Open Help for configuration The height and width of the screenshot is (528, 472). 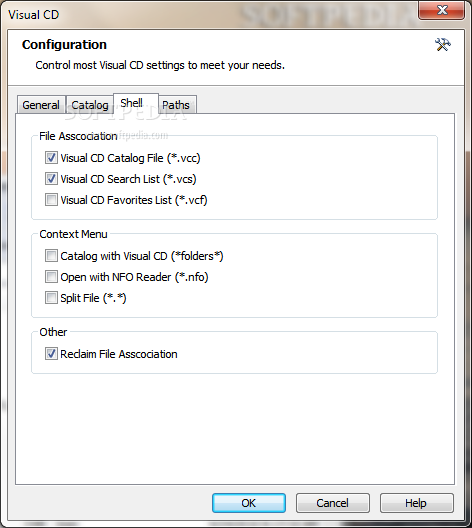[416, 503]
